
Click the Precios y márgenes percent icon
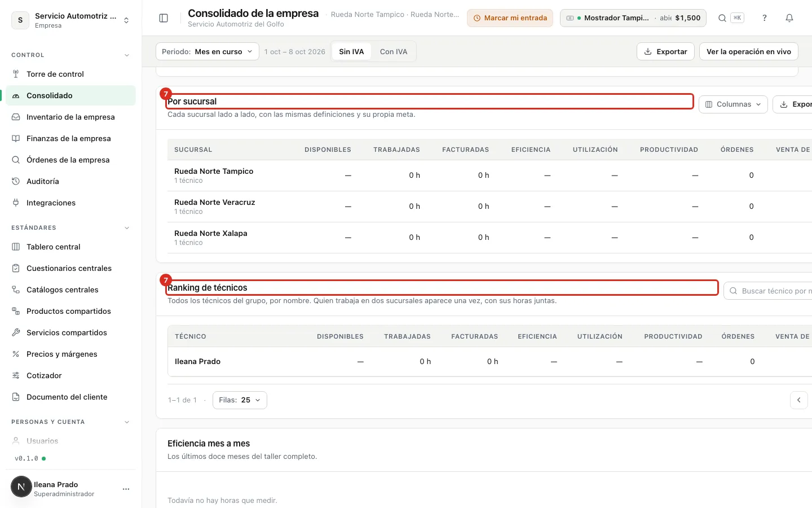pos(16,354)
